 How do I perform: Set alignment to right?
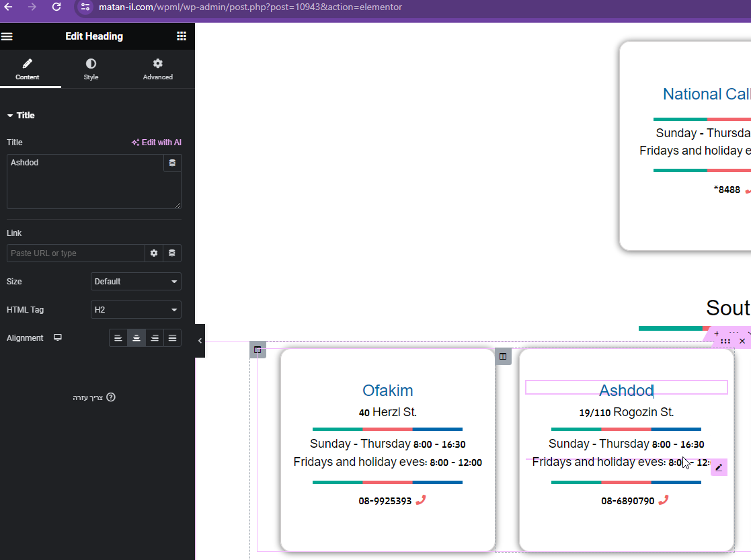tap(154, 338)
